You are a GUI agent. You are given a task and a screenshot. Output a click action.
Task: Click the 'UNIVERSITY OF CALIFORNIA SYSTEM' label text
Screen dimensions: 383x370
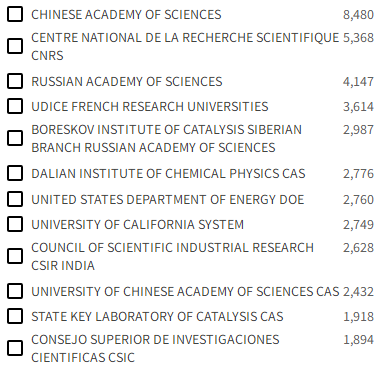(137, 225)
